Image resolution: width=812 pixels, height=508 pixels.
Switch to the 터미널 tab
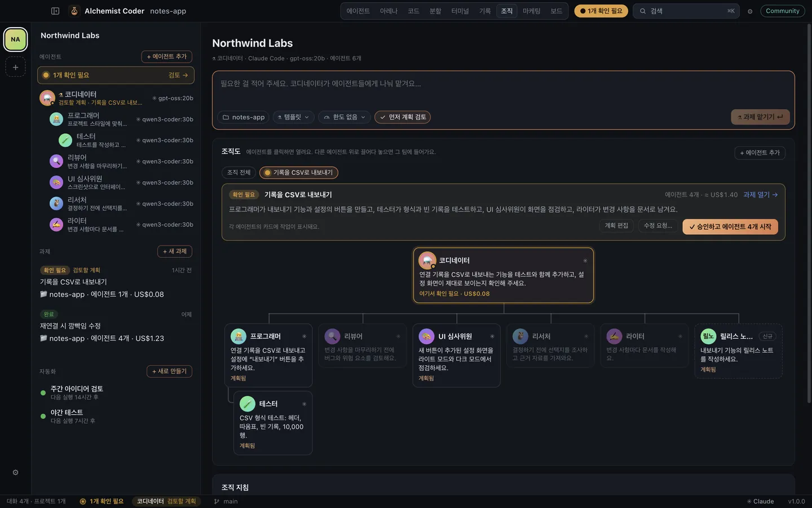(460, 11)
